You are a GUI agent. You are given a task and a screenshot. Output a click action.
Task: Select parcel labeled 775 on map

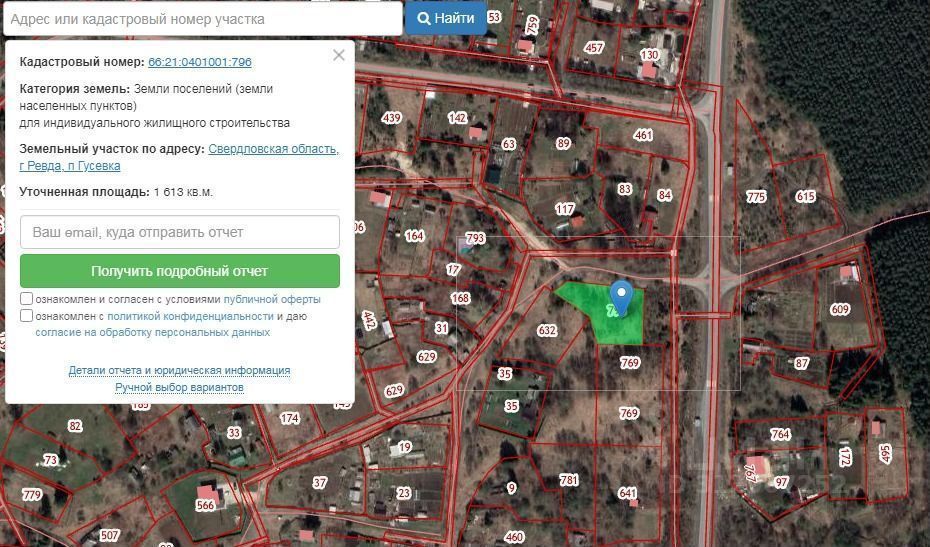click(756, 196)
